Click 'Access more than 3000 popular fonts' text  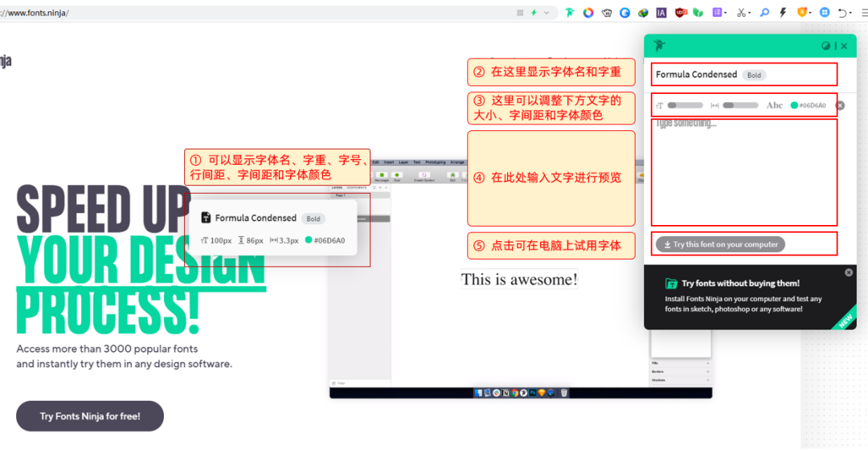coord(107,349)
